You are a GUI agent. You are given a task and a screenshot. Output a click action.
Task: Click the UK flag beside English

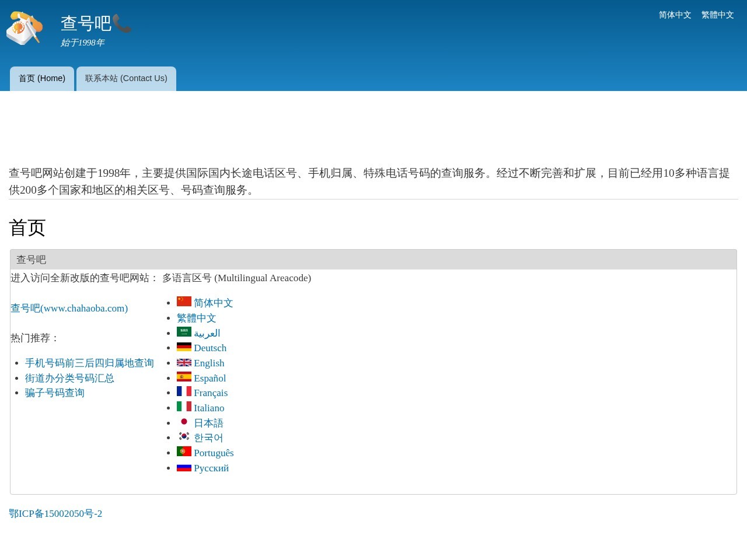(x=184, y=362)
